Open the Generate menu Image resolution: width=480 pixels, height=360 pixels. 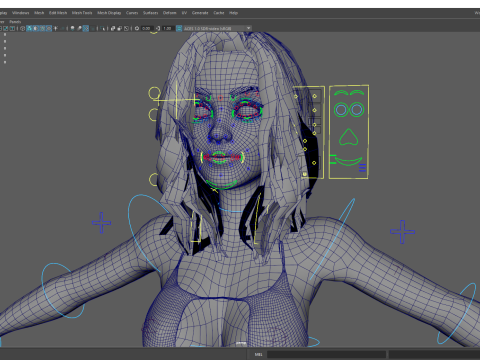coord(200,13)
